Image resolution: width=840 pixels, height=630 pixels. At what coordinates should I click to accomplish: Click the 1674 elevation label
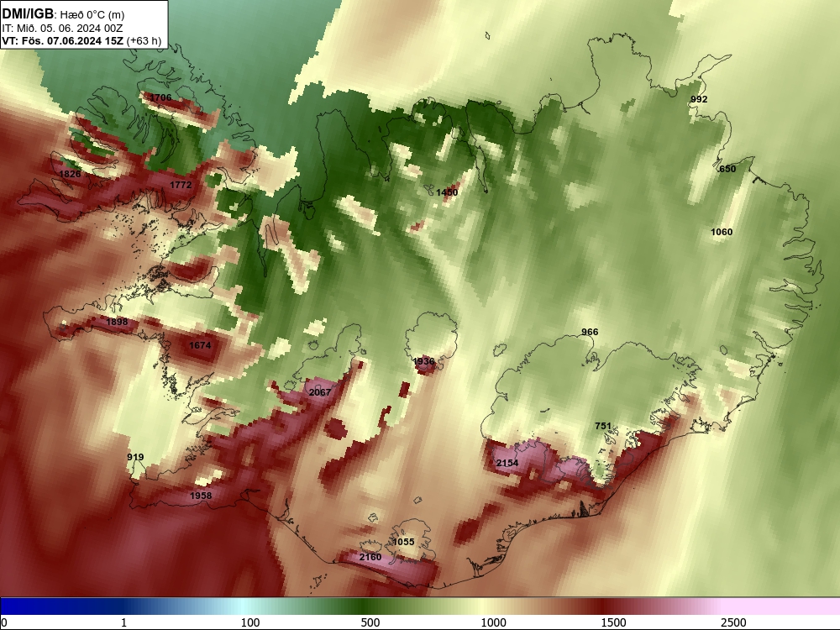coord(200,345)
